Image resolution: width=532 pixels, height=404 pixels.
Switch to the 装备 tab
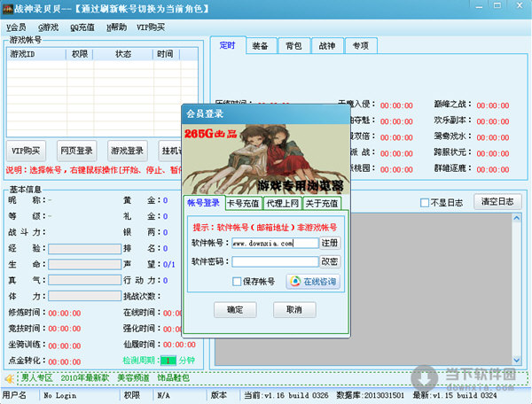point(260,46)
